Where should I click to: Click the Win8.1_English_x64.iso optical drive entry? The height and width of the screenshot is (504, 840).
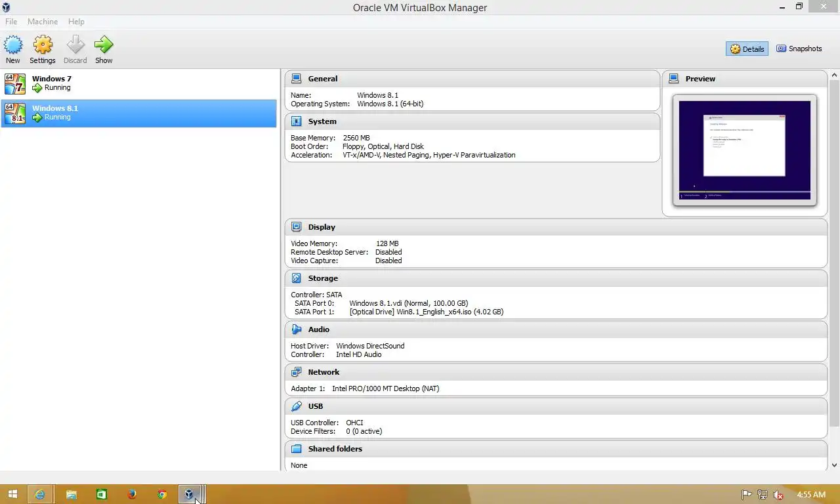coord(427,312)
